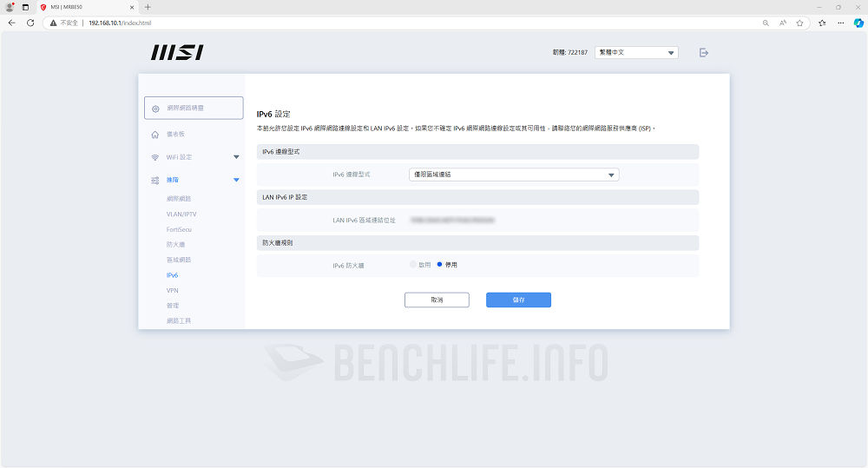Click the address bar URL 192.168.10.1
Viewport: 868px width, 468px height.
click(120, 23)
